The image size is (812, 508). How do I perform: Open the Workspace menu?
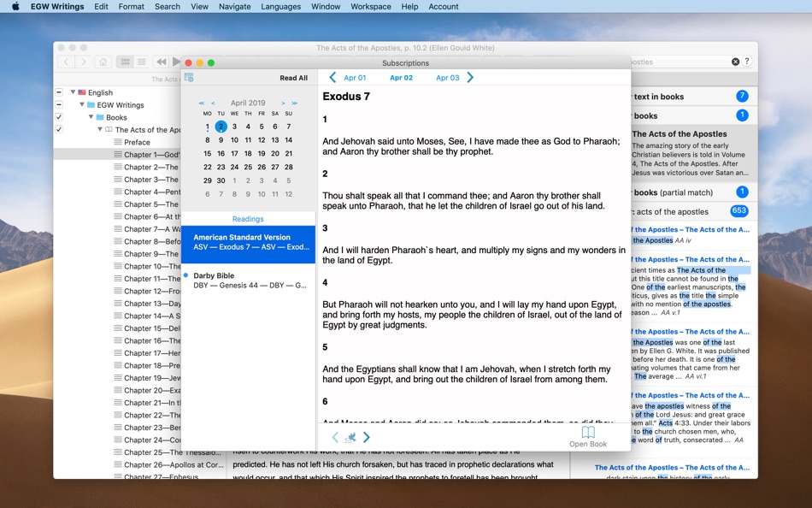[x=371, y=7]
